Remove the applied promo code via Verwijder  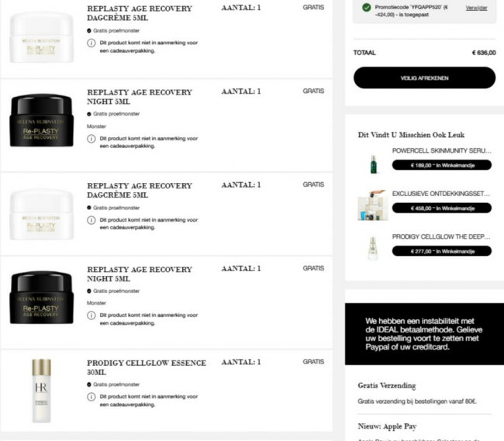click(476, 8)
